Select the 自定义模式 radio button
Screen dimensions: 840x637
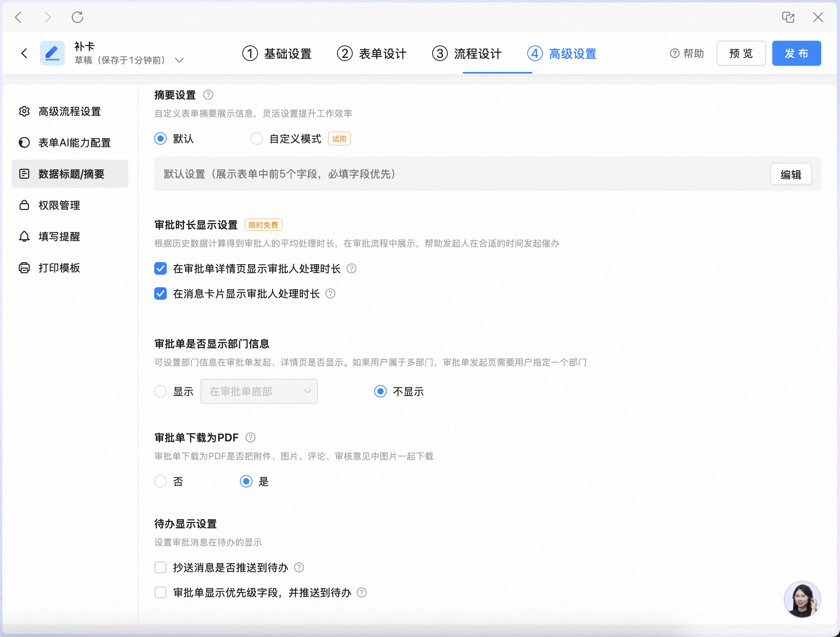(x=257, y=139)
